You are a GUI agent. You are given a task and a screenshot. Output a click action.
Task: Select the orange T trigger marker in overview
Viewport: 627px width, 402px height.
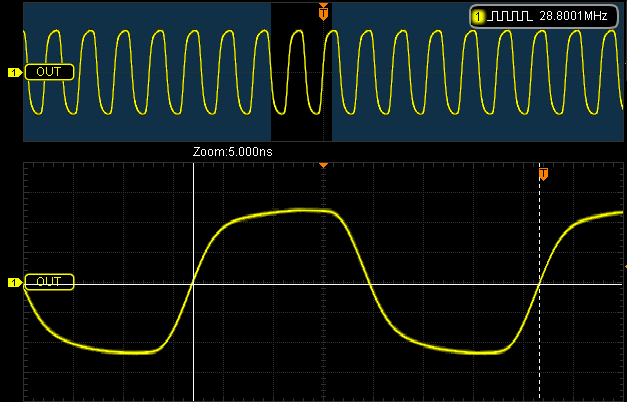coord(323,12)
